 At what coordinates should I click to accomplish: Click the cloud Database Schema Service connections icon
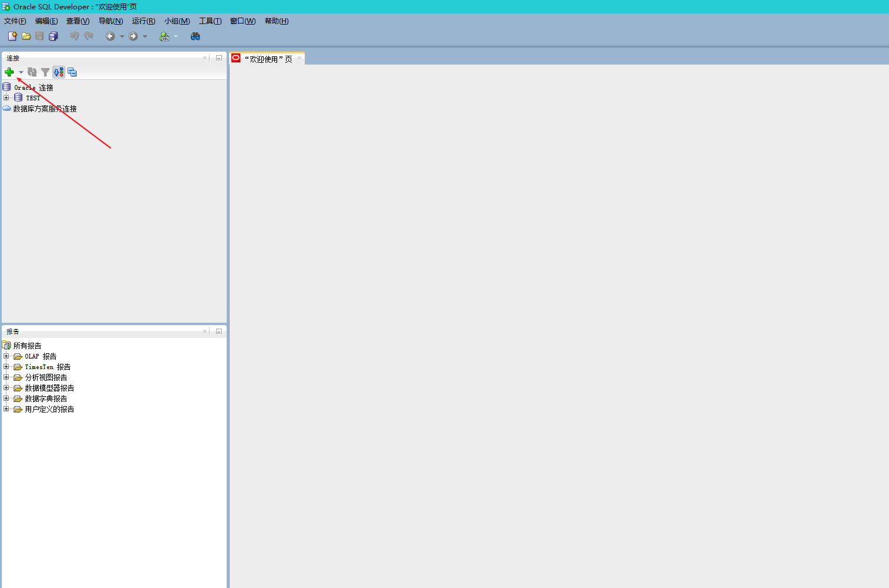click(x=7, y=109)
